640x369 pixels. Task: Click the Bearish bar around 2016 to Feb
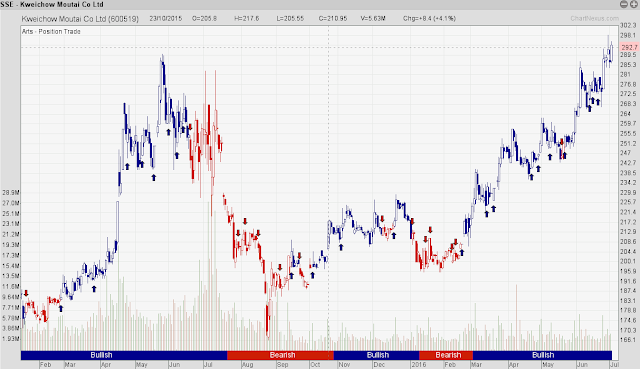(446, 355)
